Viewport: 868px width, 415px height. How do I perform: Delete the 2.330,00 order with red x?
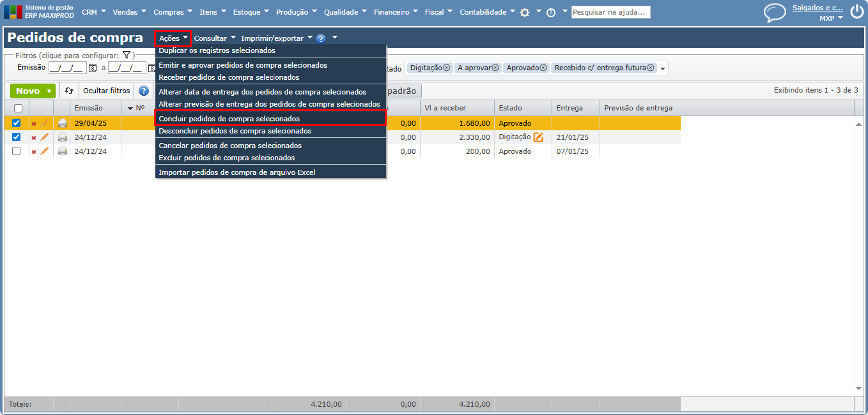coord(34,137)
